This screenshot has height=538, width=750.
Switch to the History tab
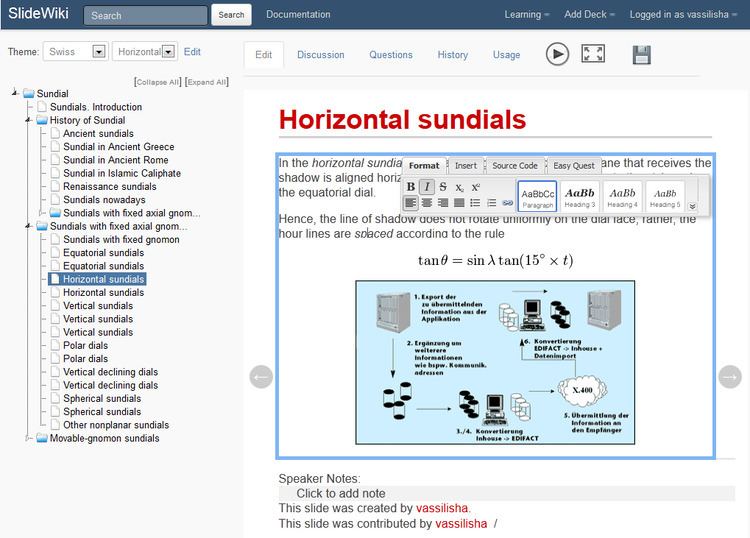[452, 55]
